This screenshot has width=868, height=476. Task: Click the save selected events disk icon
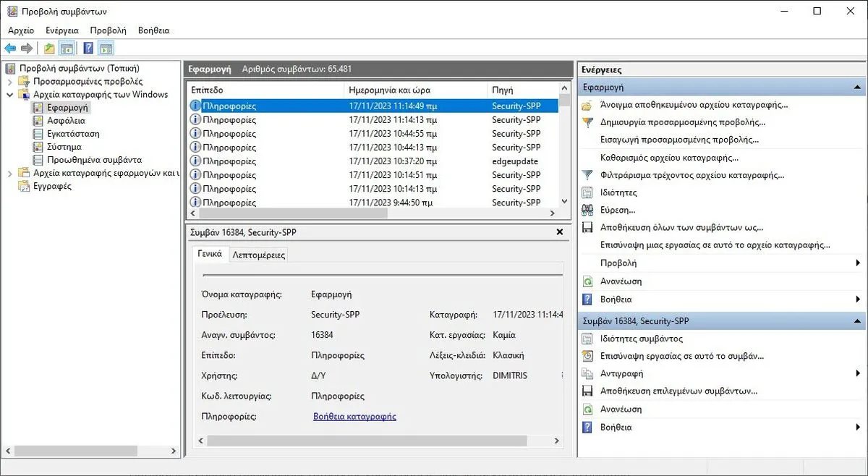click(587, 391)
